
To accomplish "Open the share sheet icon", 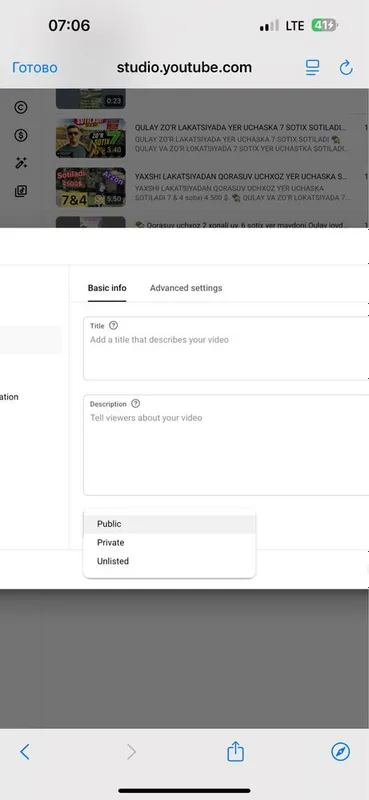I will [235, 751].
